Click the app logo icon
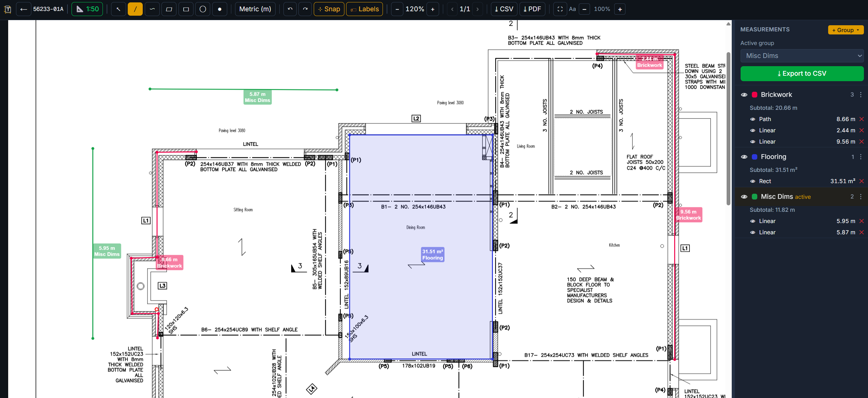This screenshot has width=868, height=398. pos(7,9)
